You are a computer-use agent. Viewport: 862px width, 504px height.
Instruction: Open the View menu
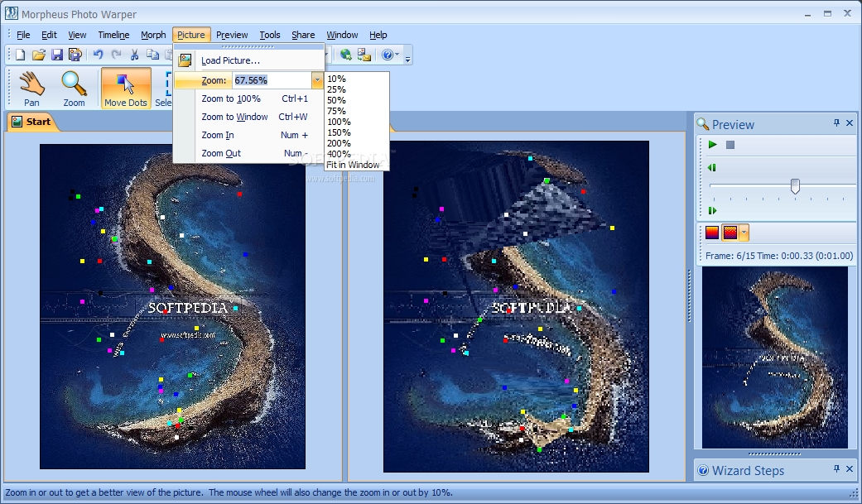point(77,35)
